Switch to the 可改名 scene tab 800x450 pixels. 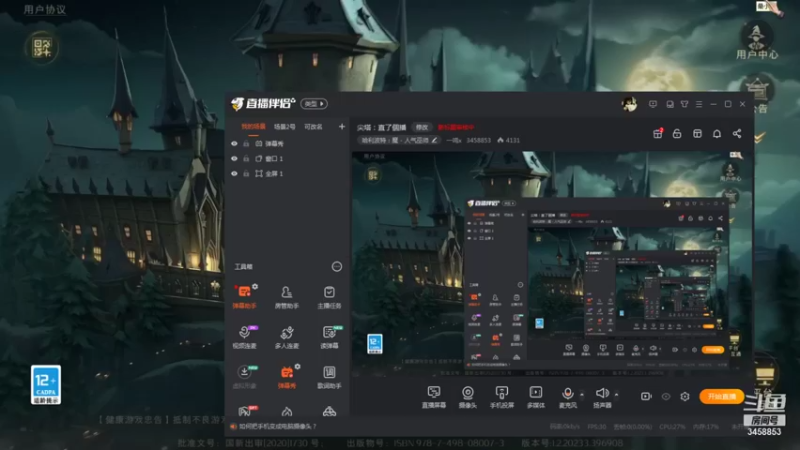point(313,127)
